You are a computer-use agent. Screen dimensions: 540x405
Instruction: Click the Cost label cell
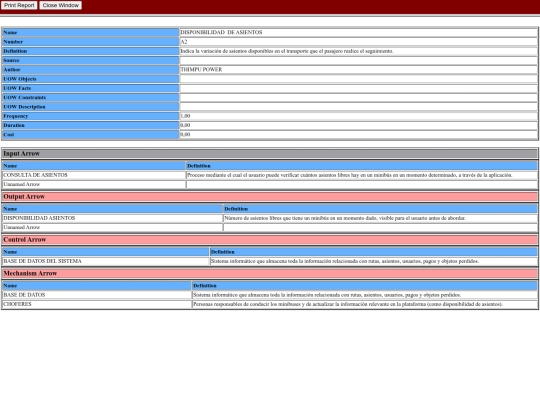[x=91, y=135]
